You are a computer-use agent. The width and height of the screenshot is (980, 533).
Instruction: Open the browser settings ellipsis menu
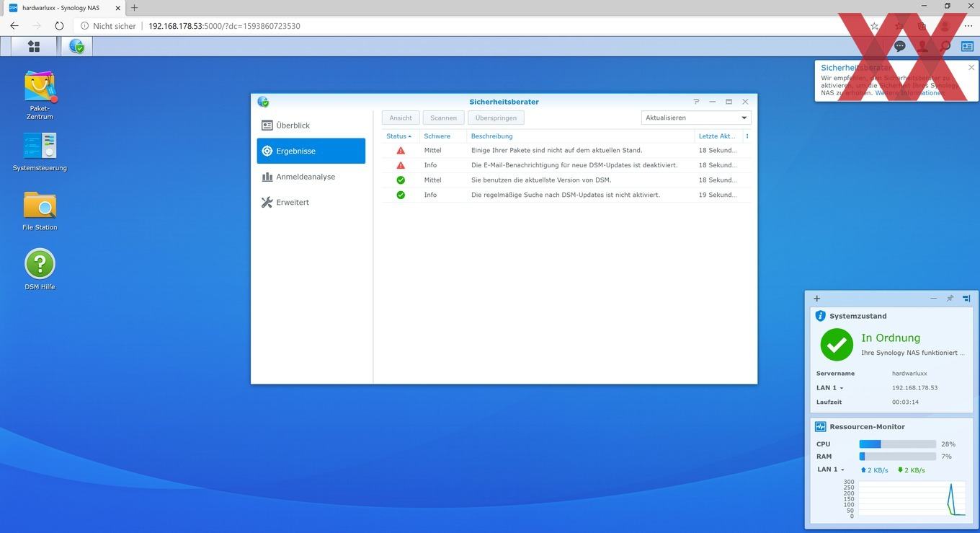coord(968,26)
